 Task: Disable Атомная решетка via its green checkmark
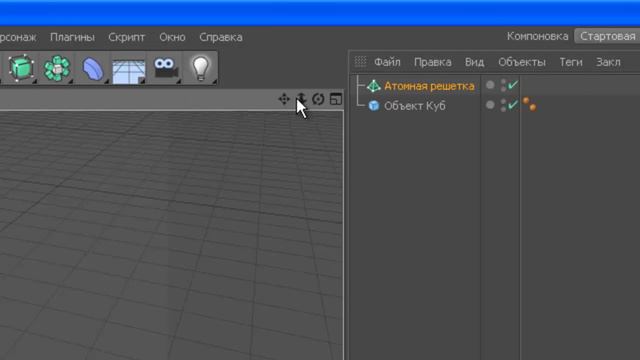(513, 85)
